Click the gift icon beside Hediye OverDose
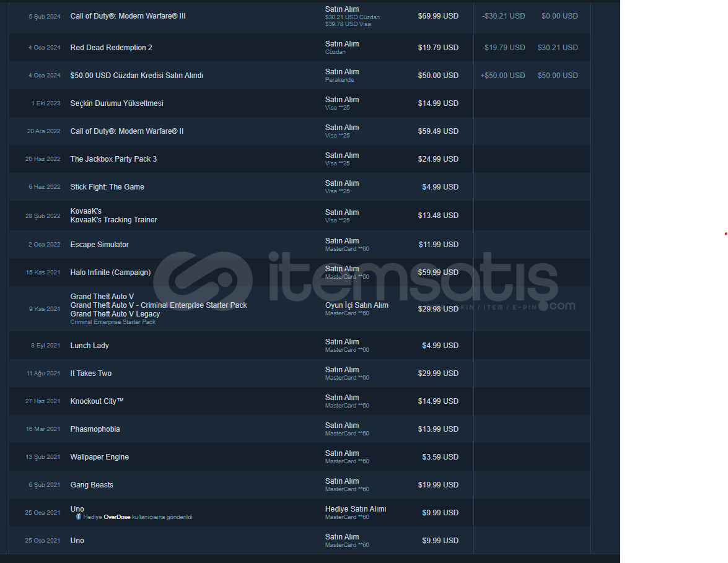Image resolution: width=728 pixels, height=563 pixels. (79, 517)
